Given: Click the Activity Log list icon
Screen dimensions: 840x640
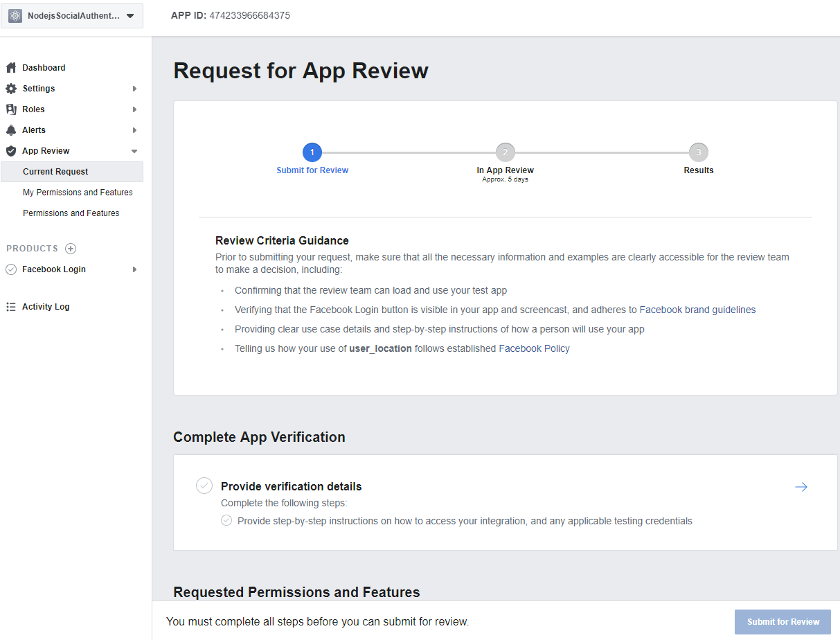Looking at the screenshot, I should click(11, 307).
